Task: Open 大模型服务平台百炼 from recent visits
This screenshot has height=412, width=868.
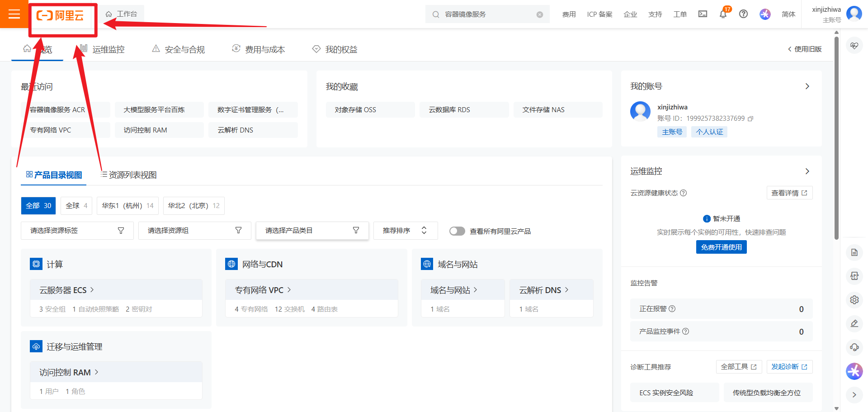Action: 159,110
